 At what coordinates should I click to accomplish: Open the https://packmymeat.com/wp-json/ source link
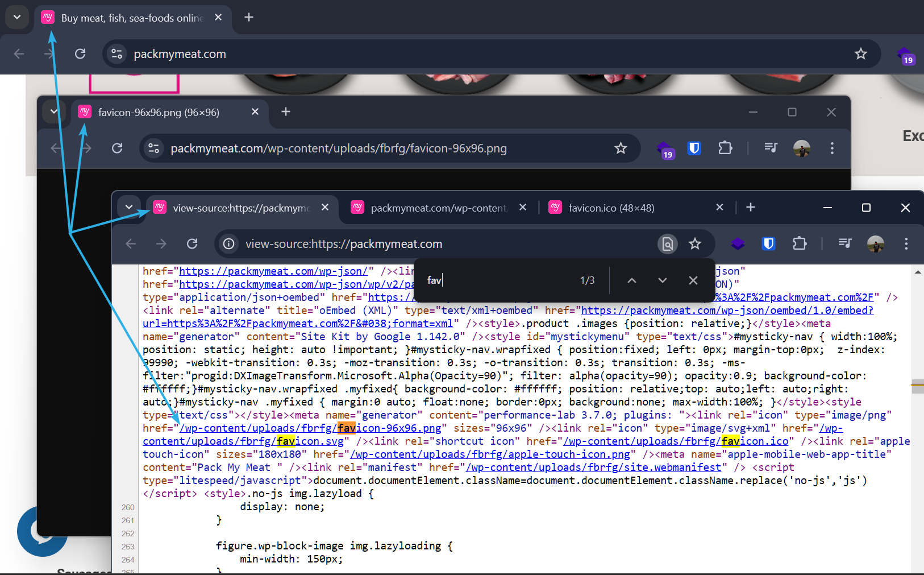[273, 271]
